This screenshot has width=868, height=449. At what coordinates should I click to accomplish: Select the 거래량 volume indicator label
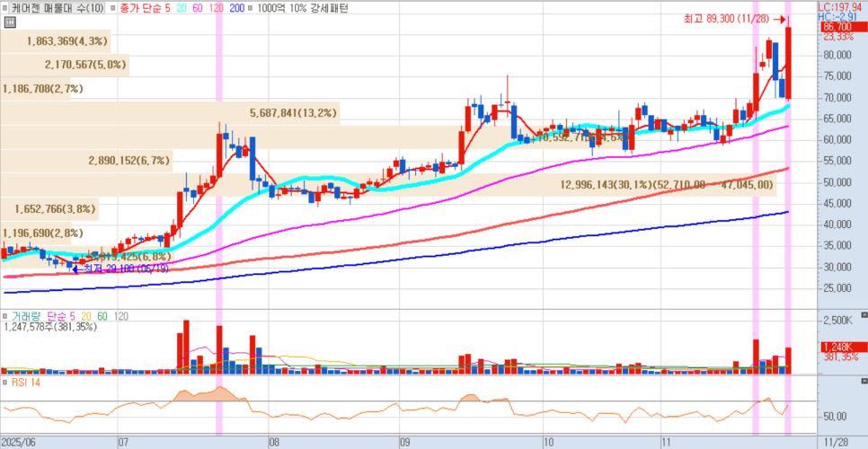click(25, 316)
